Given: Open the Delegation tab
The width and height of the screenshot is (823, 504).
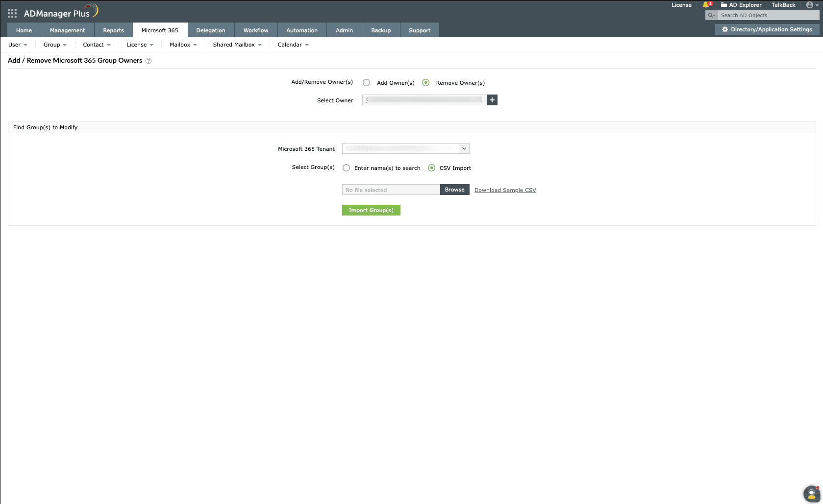Looking at the screenshot, I should point(211,30).
